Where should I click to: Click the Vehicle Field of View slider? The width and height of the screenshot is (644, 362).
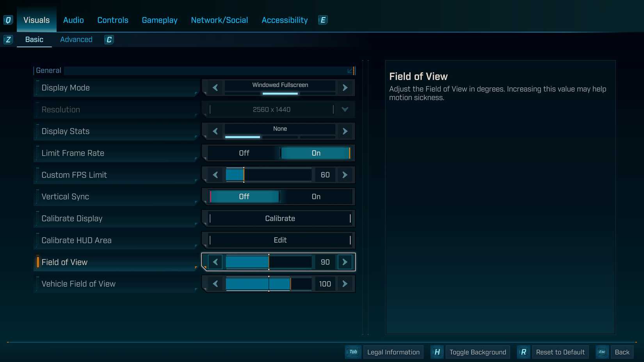(x=269, y=284)
